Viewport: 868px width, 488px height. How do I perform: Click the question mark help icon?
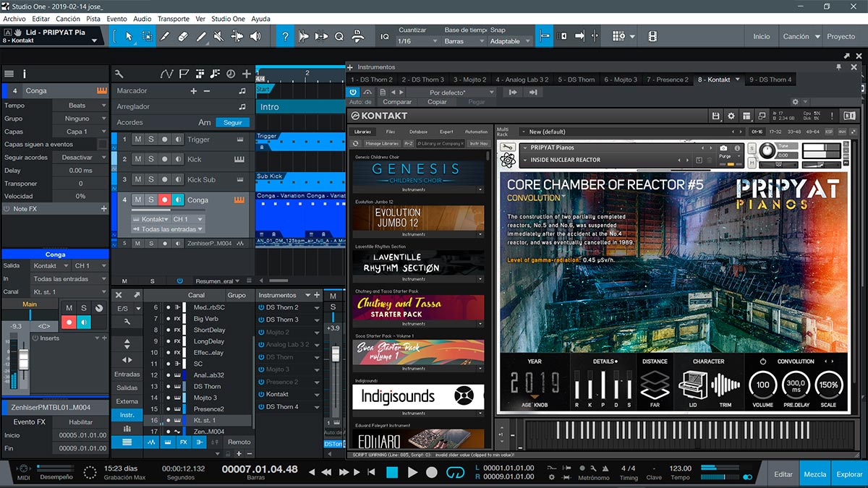point(286,36)
